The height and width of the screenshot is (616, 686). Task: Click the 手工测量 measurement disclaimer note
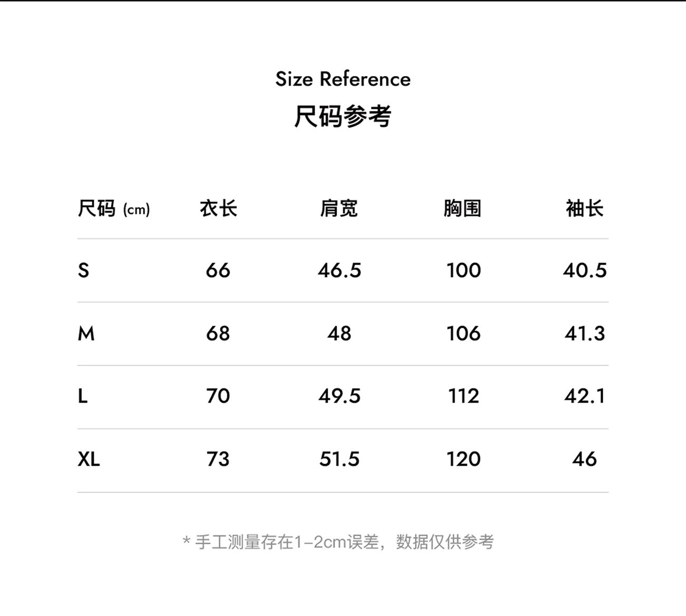click(338, 542)
